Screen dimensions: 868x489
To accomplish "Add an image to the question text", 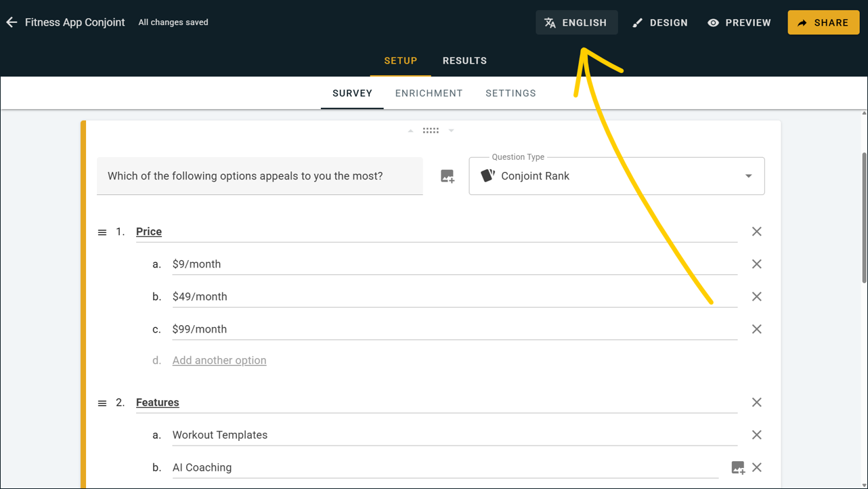I will click(x=447, y=176).
